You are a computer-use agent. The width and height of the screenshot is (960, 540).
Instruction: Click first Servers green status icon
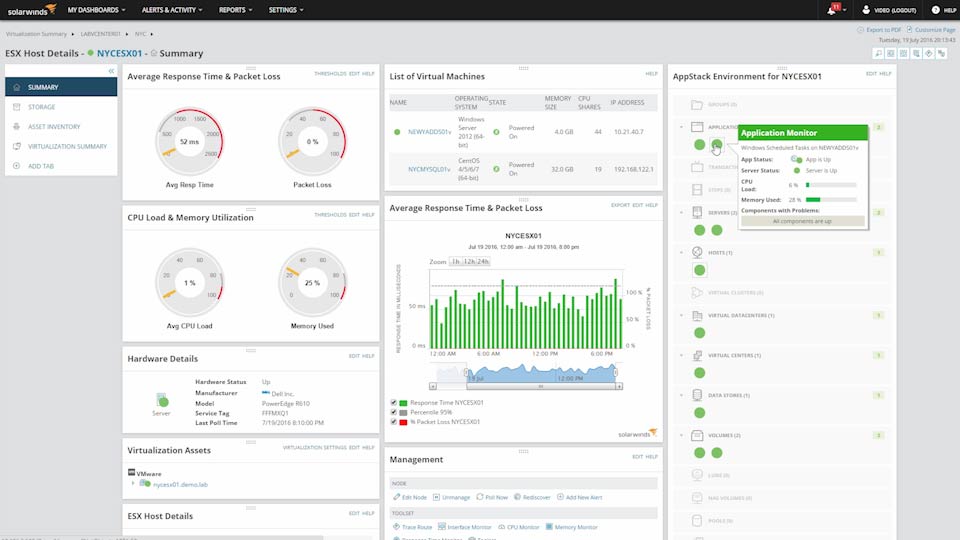point(699,230)
